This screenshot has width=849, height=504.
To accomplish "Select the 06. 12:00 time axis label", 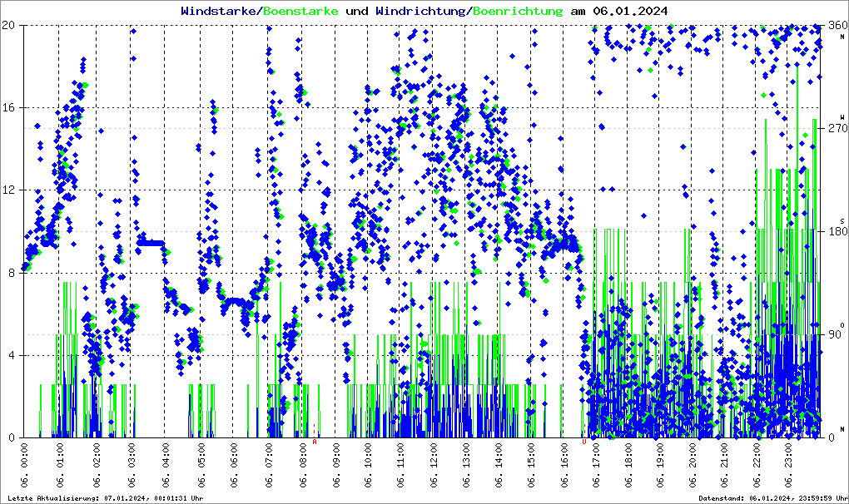I will click(434, 466).
